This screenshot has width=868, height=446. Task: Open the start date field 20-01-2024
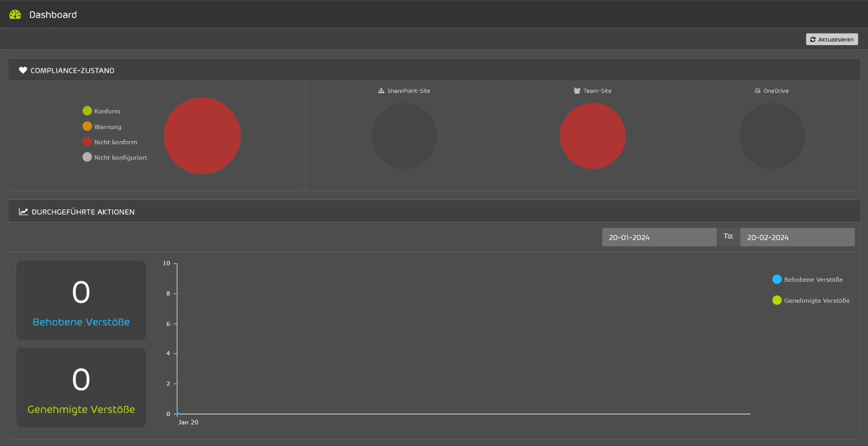[659, 237]
